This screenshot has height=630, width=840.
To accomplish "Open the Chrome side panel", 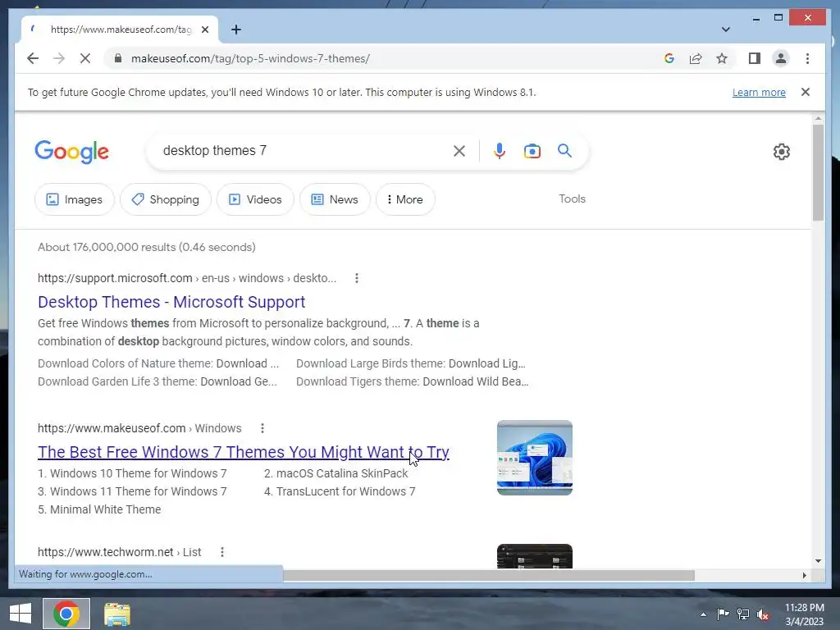I will coord(755,58).
